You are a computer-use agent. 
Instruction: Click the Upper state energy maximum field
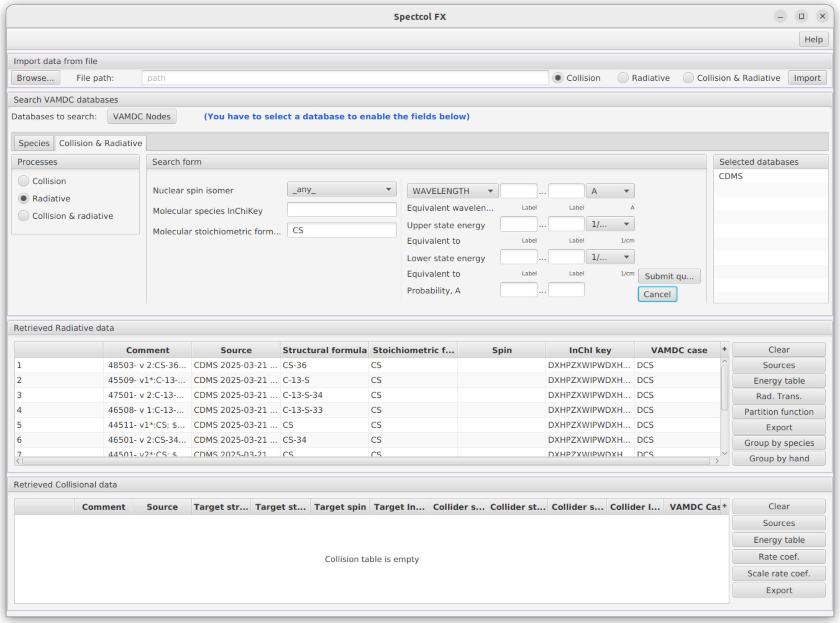(x=566, y=224)
